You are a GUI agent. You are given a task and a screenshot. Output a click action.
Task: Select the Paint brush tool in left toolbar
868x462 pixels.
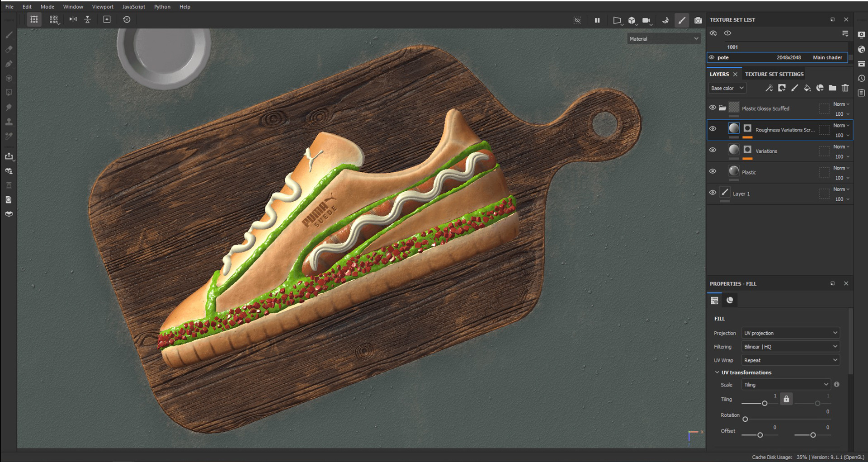click(x=9, y=35)
